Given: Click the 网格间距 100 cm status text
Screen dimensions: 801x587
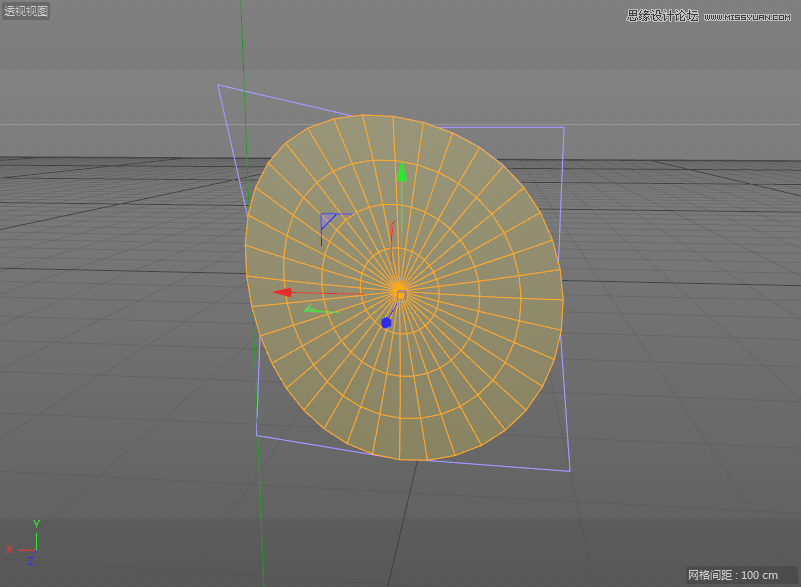Looking at the screenshot, I should coord(734,572).
